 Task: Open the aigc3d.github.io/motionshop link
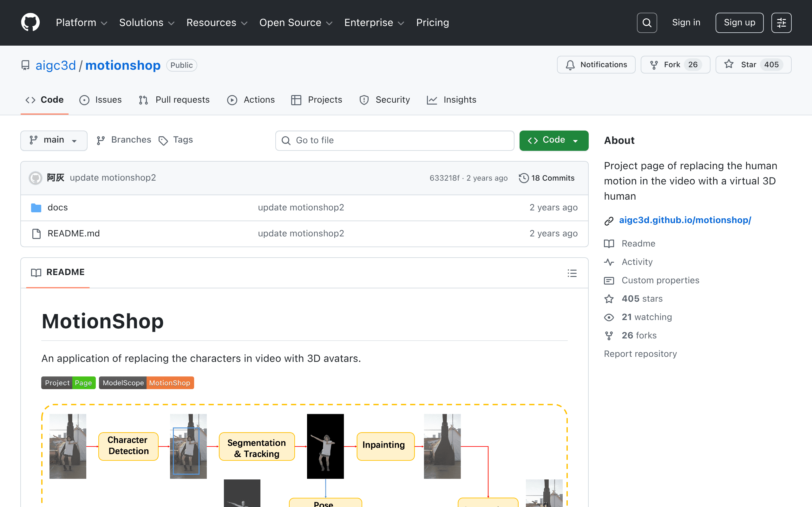point(685,220)
